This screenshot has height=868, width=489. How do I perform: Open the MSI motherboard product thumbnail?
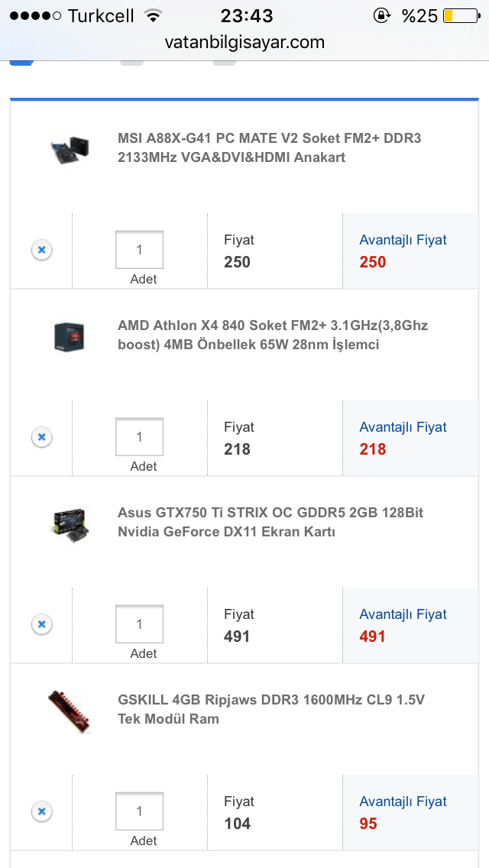pos(70,148)
